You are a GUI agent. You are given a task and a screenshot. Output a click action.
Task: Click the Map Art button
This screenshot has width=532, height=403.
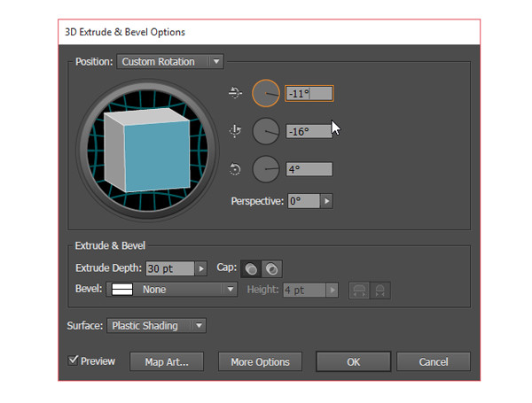click(167, 361)
